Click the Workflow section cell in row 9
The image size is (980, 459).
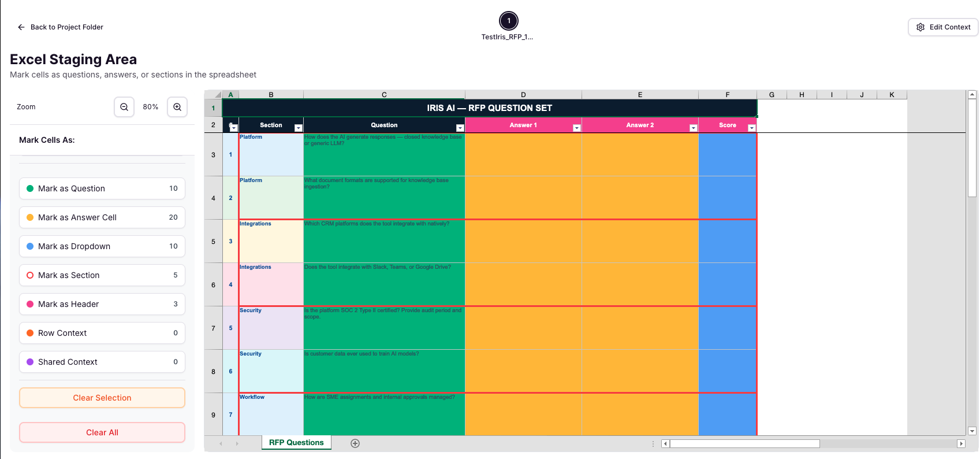click(x=271, y=414)
